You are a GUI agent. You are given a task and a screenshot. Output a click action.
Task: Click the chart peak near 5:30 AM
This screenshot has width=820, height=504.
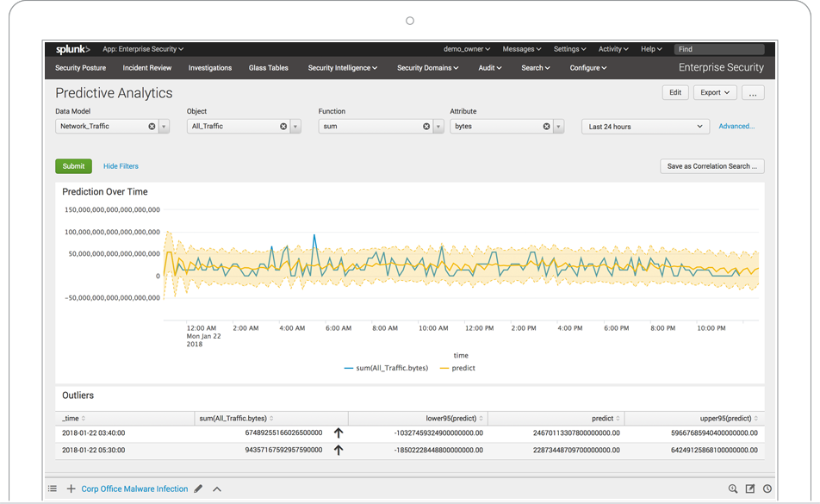[x=314, y=235]
